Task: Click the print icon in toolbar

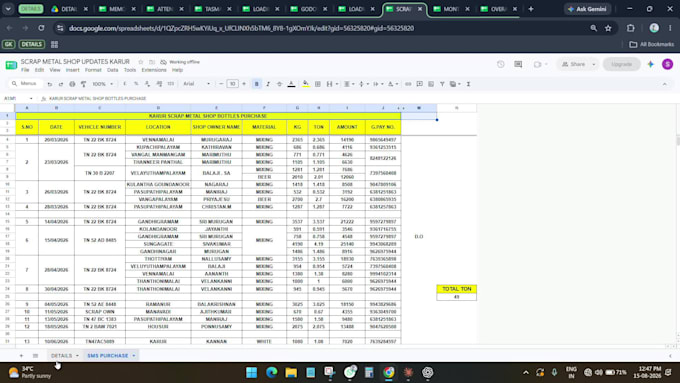Action: tap(72, 84)
